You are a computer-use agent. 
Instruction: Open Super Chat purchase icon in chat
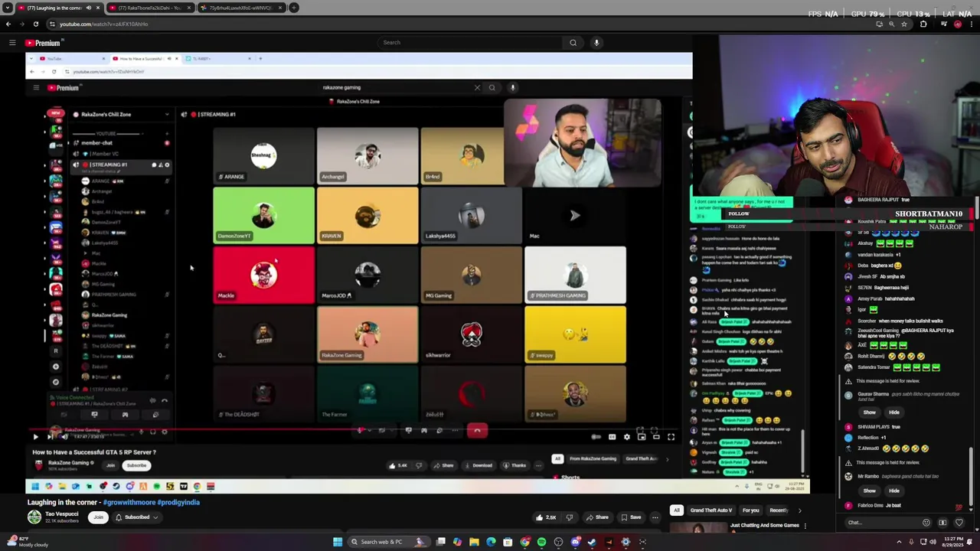coord(942,523)
